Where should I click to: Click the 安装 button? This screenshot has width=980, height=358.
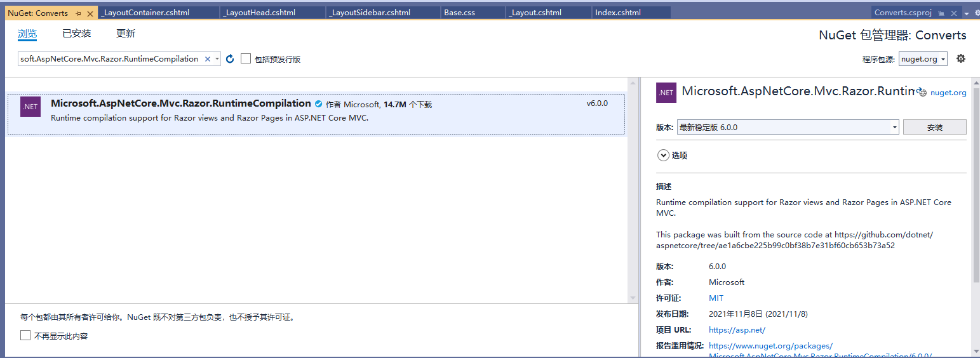pos(935,127)
